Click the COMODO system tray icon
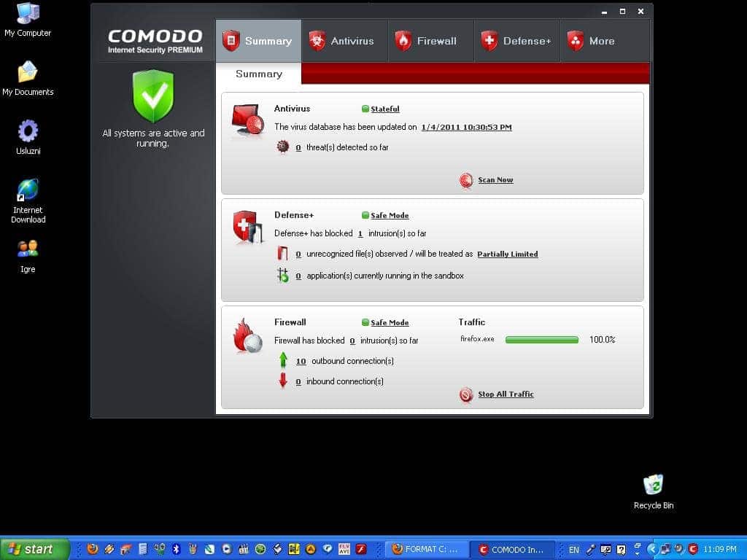747x560 pixels. 693,549
